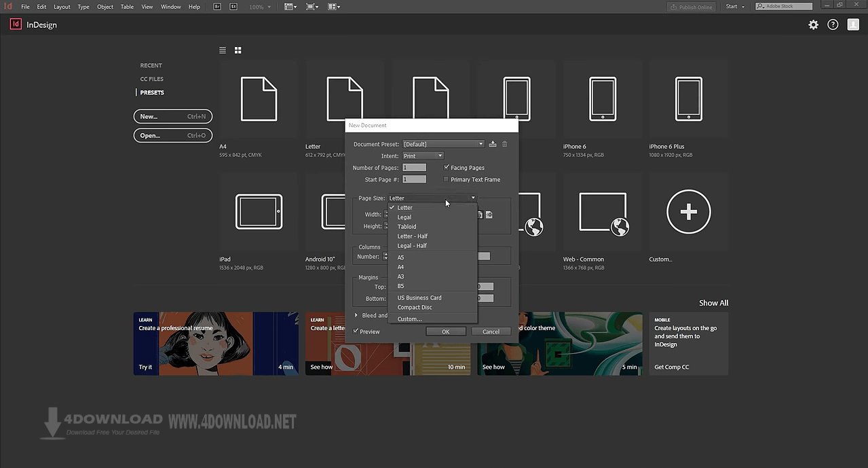Screen dimensions: 868x468
Task: Confirm dialog with OK button
Action: click(x=446, y=331)
